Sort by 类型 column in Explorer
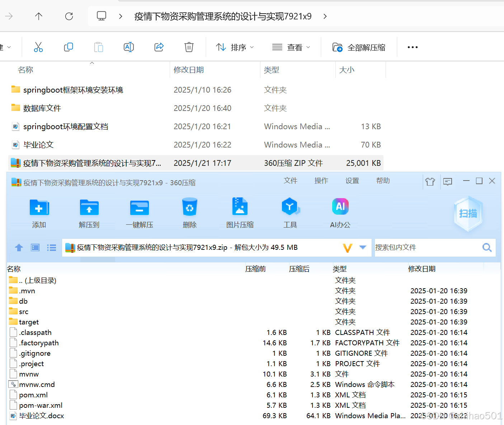Screen dimensions: 504x425 point(271,70)
